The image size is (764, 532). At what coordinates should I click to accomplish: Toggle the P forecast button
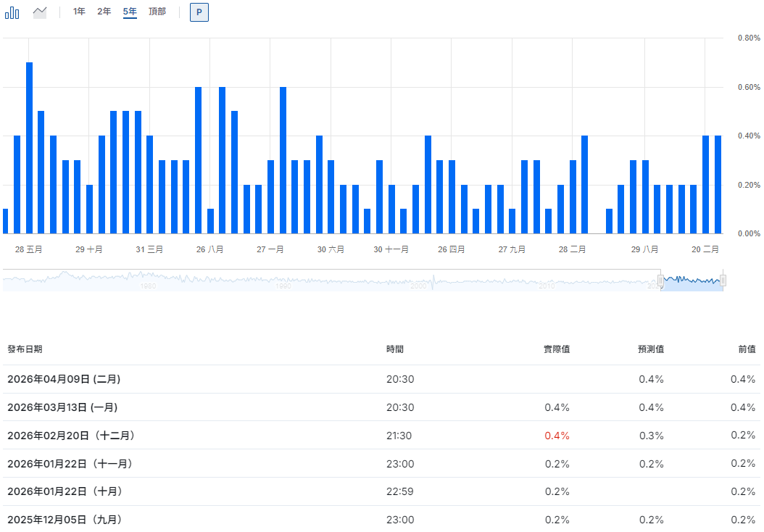click(199, 12)
